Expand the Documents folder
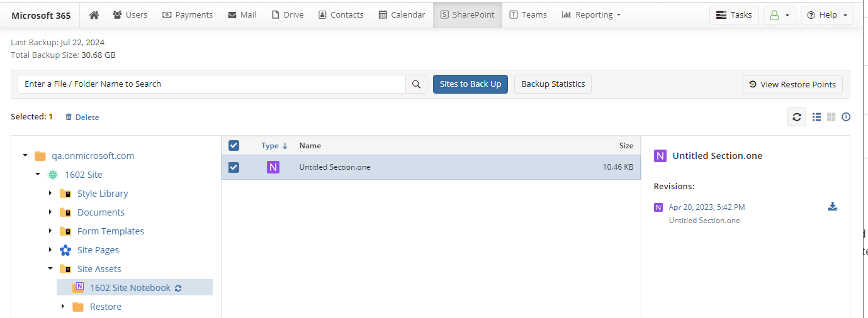 (50, 212)
